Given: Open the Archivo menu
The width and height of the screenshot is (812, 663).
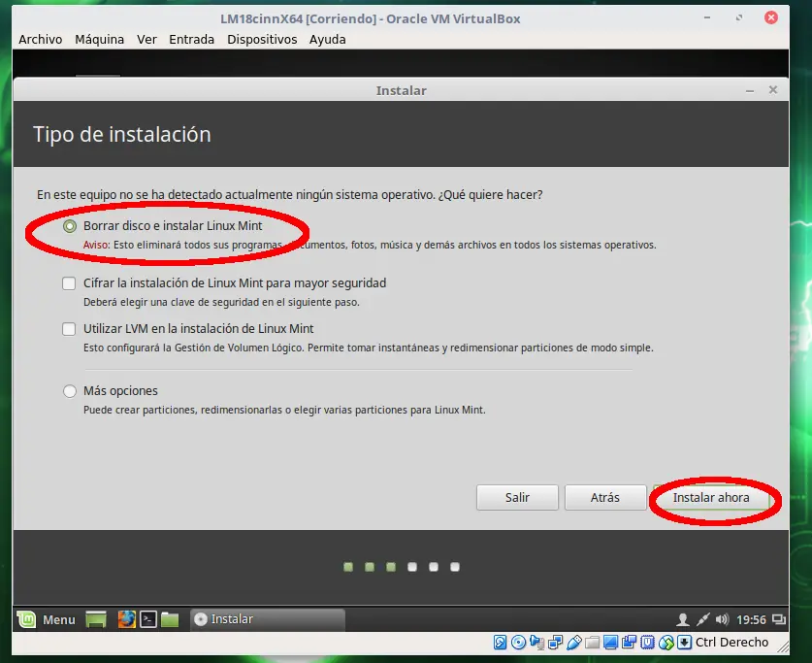Looking at the screenshot, I should point(41,40).
